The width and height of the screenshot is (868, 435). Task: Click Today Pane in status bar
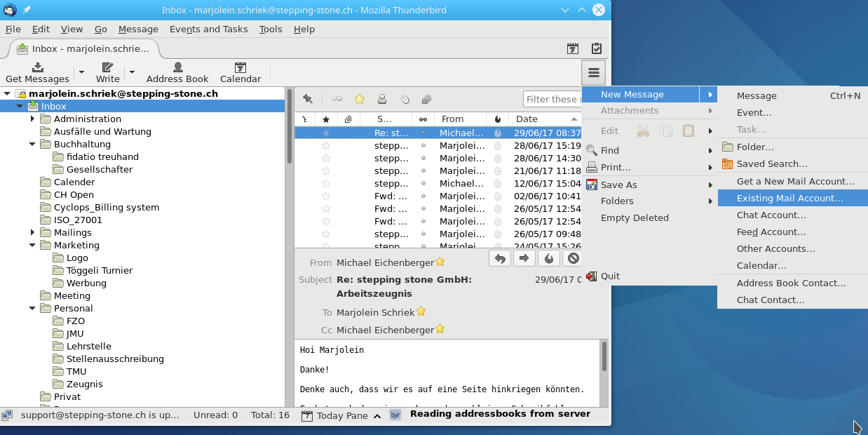click(341, 415)
